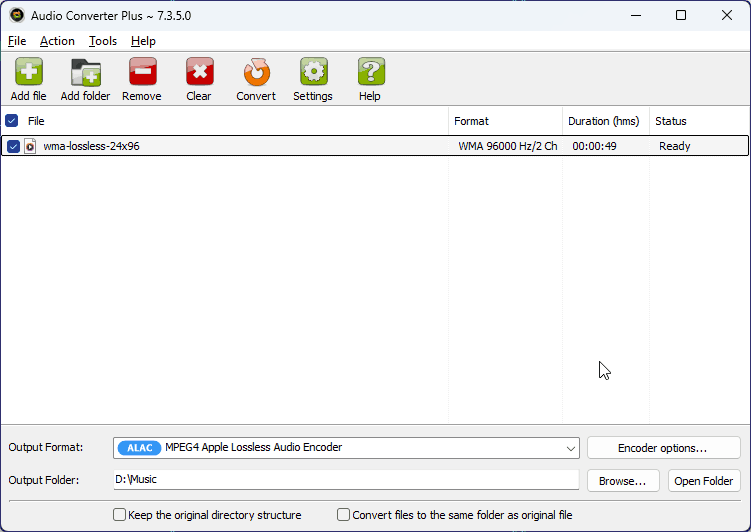This screenshot has width=751, height=532.
Task: Click the Audio Converter Plus title bar icon
Action: [x=17, y=15]
